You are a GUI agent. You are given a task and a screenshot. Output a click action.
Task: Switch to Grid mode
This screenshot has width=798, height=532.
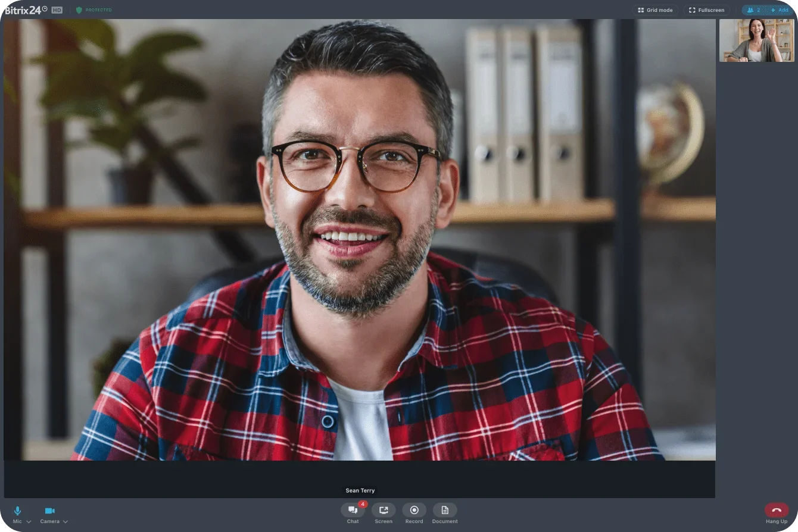655,10
